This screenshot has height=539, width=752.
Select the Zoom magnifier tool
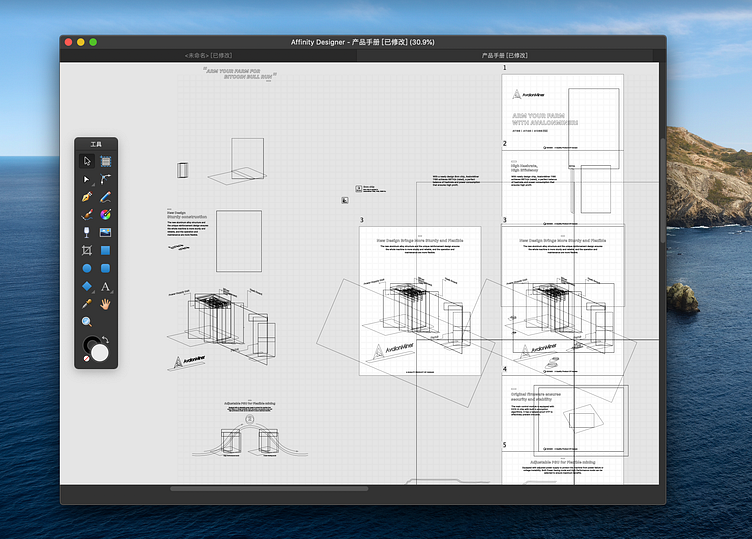(x=87, y=321)
